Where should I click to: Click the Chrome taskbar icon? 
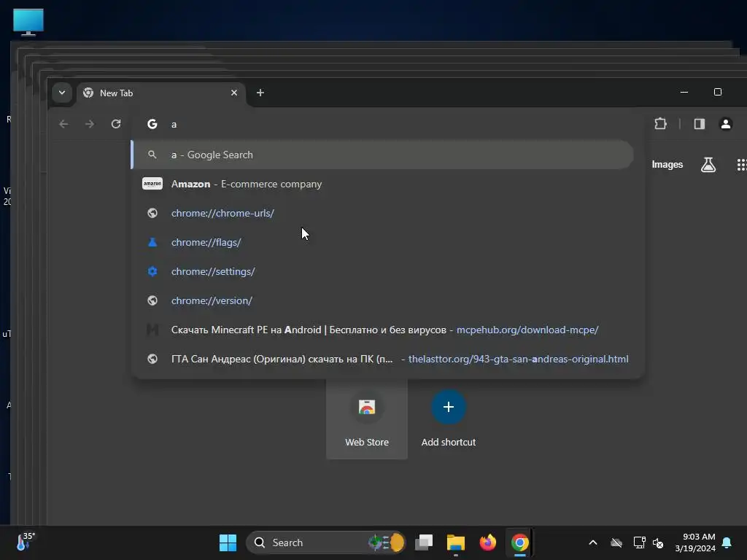coord(519,542)
